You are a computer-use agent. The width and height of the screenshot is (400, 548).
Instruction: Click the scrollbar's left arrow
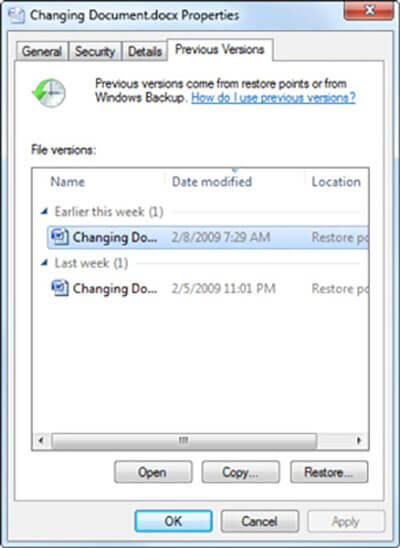[x=41, y=440]
